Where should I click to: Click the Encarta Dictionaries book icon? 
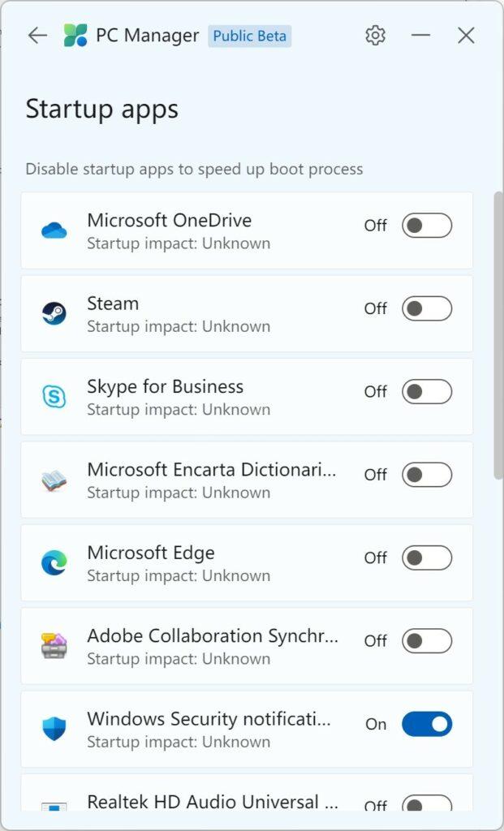(54, 480)
